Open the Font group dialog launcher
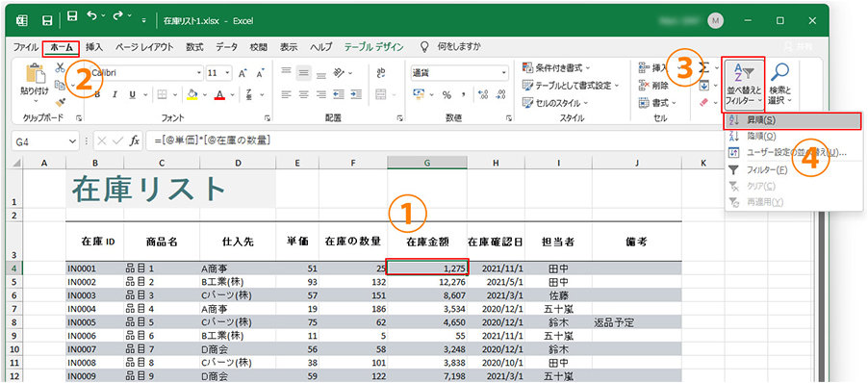 pos(268,118)
